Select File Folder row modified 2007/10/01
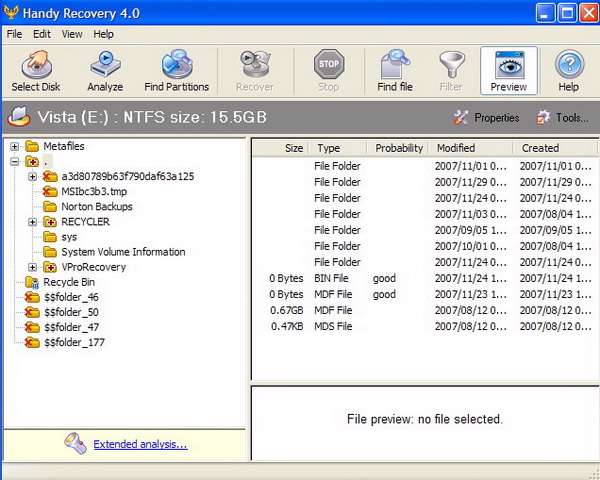The height and width of the screenshot is (480, 600). [425, 246]
